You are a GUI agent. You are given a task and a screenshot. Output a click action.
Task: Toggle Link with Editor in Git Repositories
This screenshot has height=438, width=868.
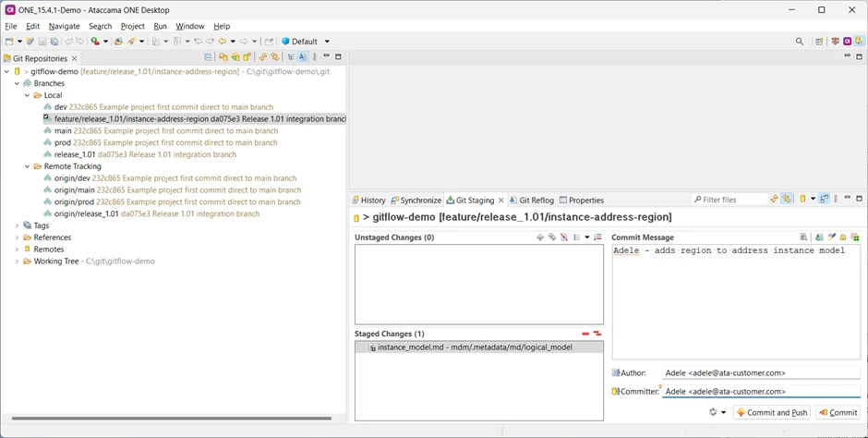(x=274, y=57)
